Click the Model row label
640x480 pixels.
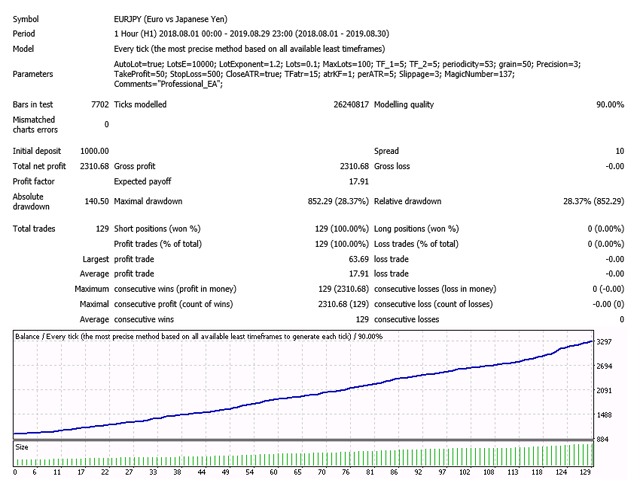23,49
